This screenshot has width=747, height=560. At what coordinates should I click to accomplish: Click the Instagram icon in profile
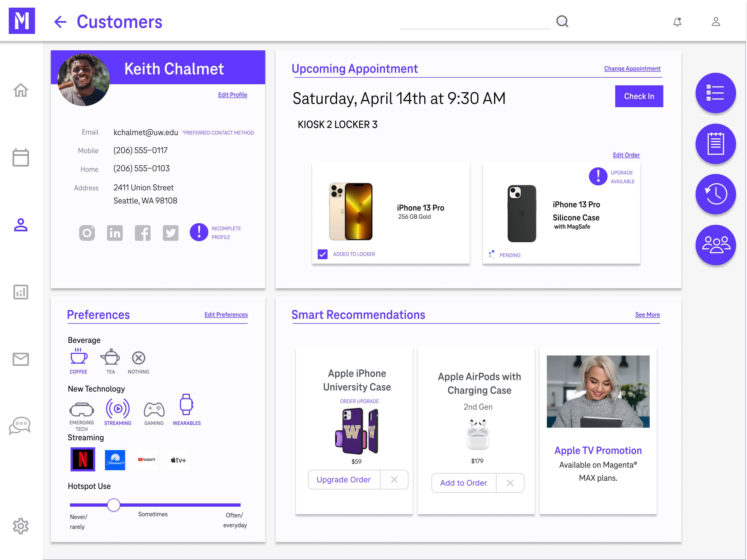[87, 233]
